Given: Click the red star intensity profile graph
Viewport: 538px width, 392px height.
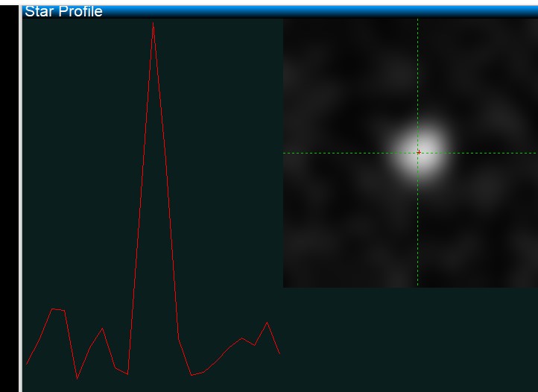Looking at the screenshot, I should 153,200.
